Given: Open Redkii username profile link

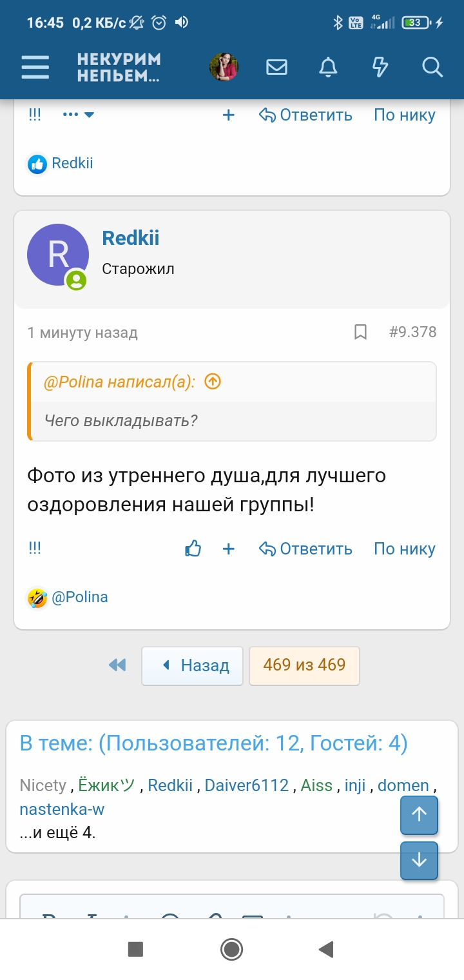Looking at the screenshot, I should (x=131, y=238).
